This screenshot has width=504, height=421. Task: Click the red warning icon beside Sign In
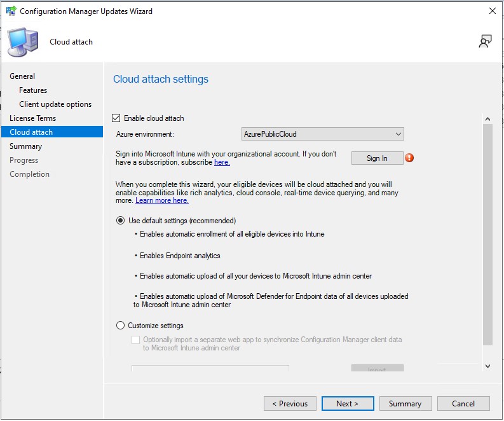(x=409, y=158)
